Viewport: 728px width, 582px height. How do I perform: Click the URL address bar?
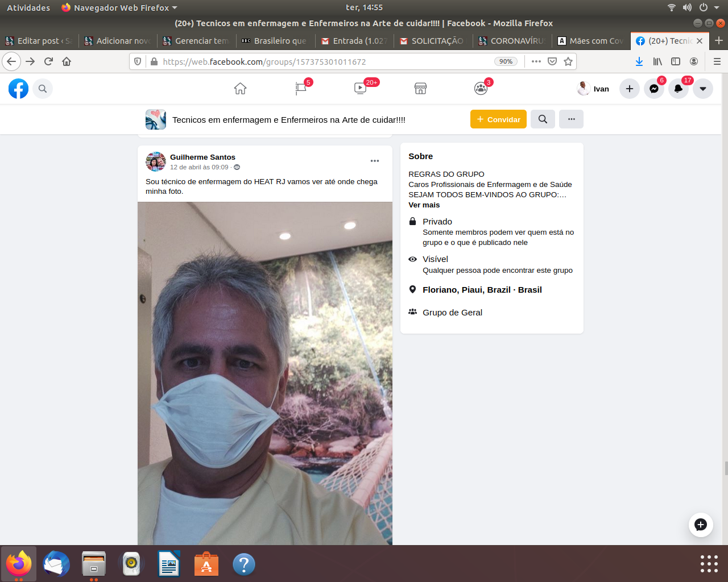[x=318, y=61]
